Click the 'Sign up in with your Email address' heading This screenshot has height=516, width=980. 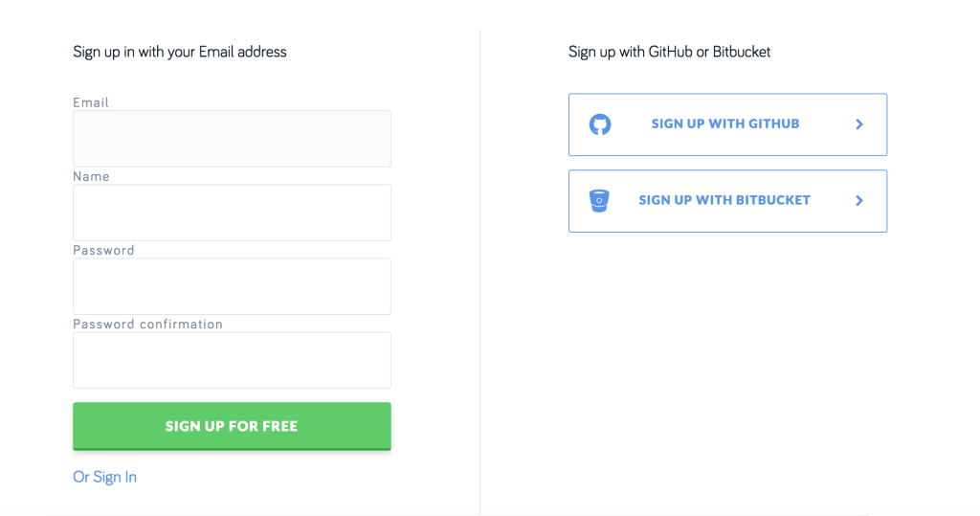click(180, 52)
